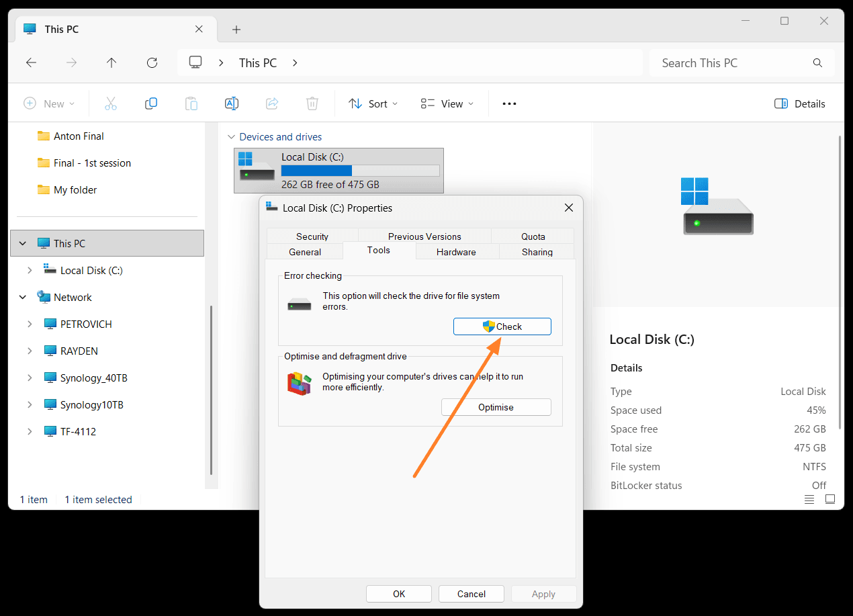Open a new tab with plus icon

[x=236, y=29]
